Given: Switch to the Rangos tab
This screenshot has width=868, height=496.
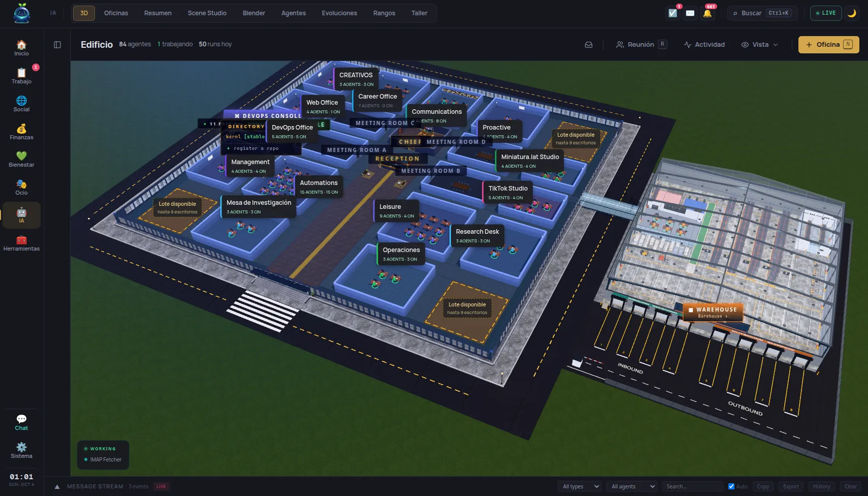Looking at the screenshot, I should (384, 13).
